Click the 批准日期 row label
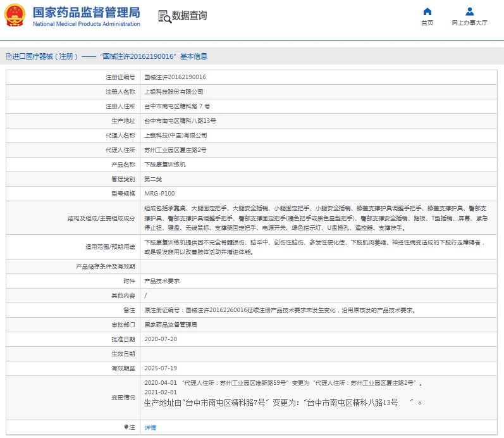Viewport: 504px width, 438px height. [x=123, y=339]
